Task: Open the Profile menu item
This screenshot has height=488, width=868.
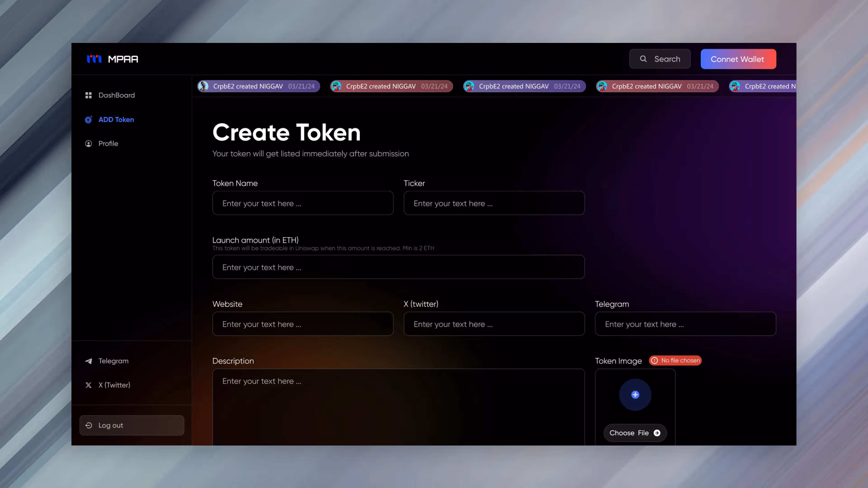Action: pos(108,143)
